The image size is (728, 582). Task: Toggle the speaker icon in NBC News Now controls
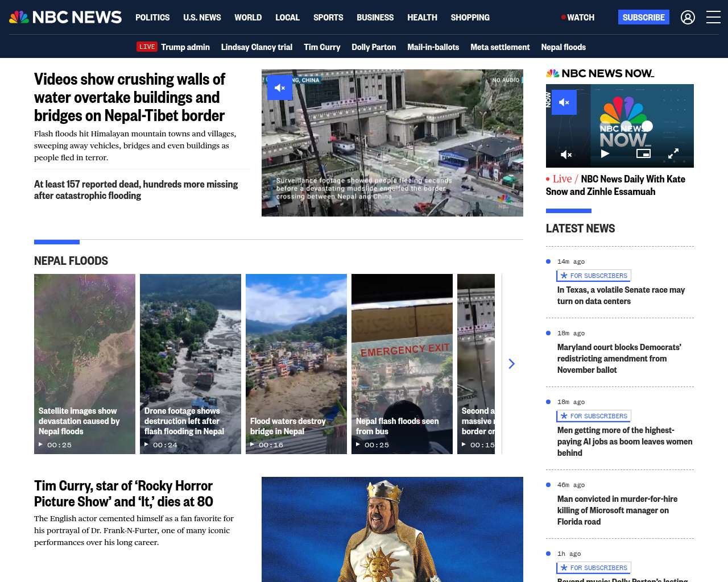(566, 154)
